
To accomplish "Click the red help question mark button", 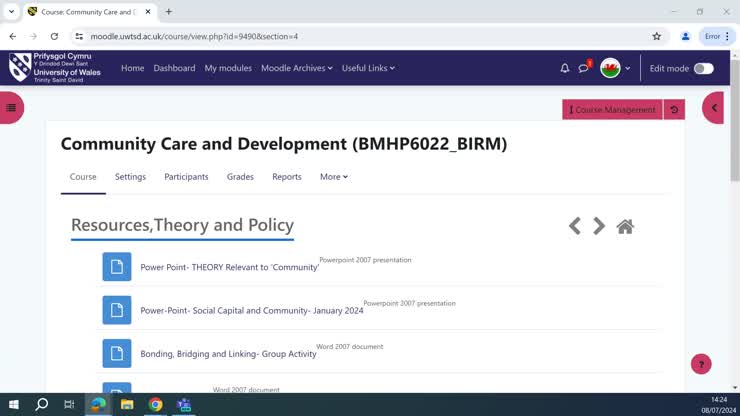I will click(701, 364).
